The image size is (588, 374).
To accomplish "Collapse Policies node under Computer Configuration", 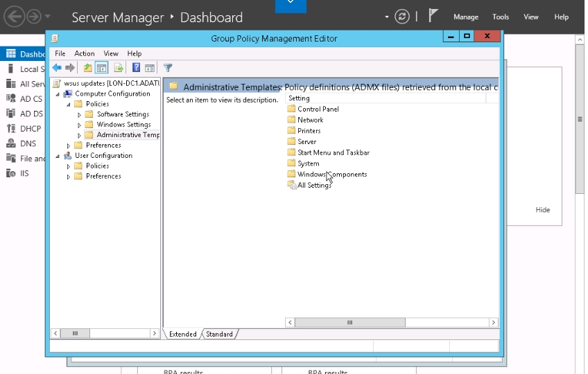I will pyautogui.click(x=68, y=104).
